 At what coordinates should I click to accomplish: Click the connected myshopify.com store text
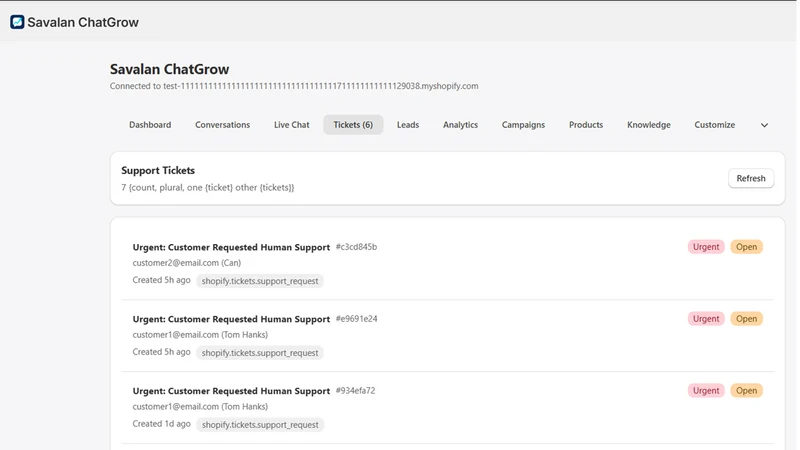point(294,86)
